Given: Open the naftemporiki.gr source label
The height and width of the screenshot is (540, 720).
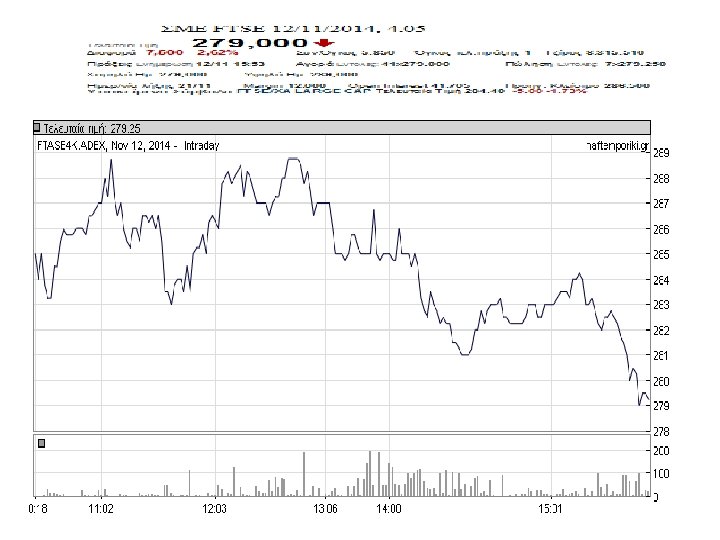Looking at the screenshot, I should tap(618, 146).
